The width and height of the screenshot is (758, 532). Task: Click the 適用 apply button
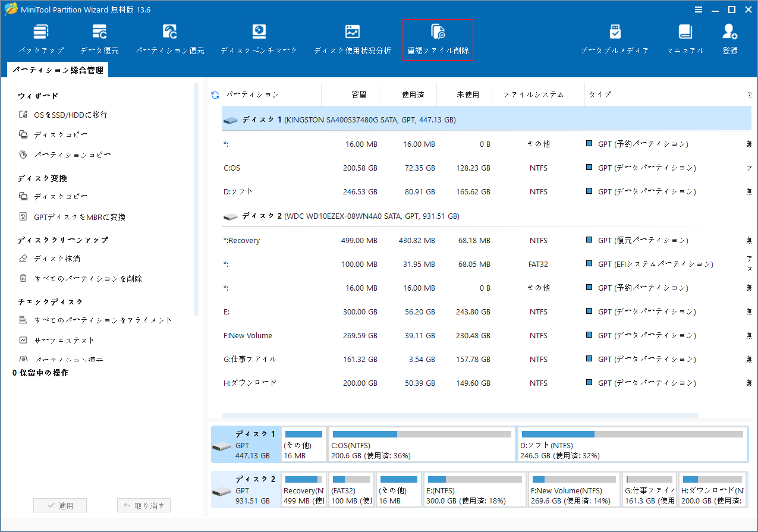(x=59, y=505)
